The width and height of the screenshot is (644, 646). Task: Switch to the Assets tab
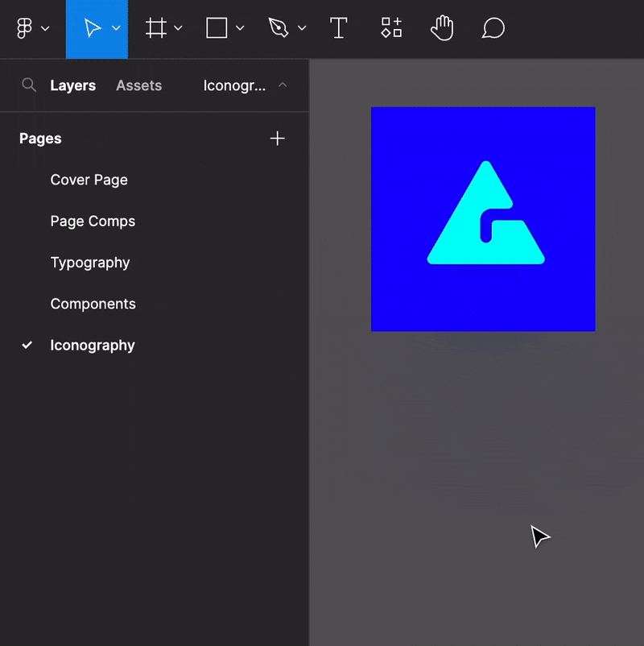(138, 85)
